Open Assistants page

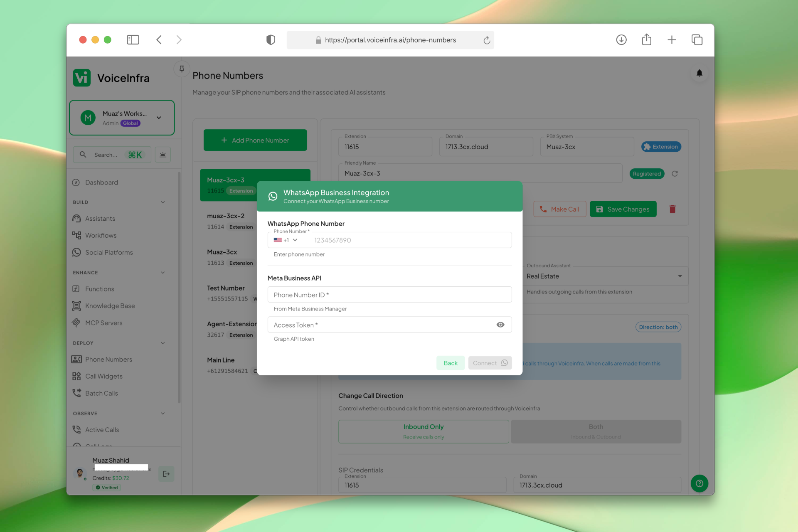100,219
